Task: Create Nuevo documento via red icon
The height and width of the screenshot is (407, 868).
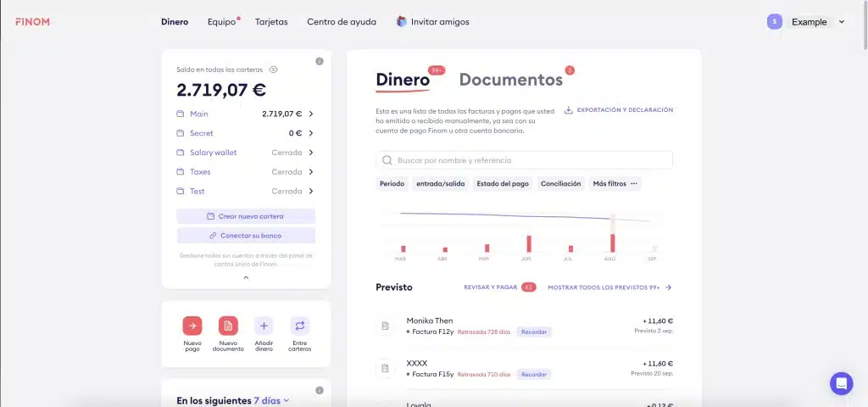Action: [x=228, y=326]
